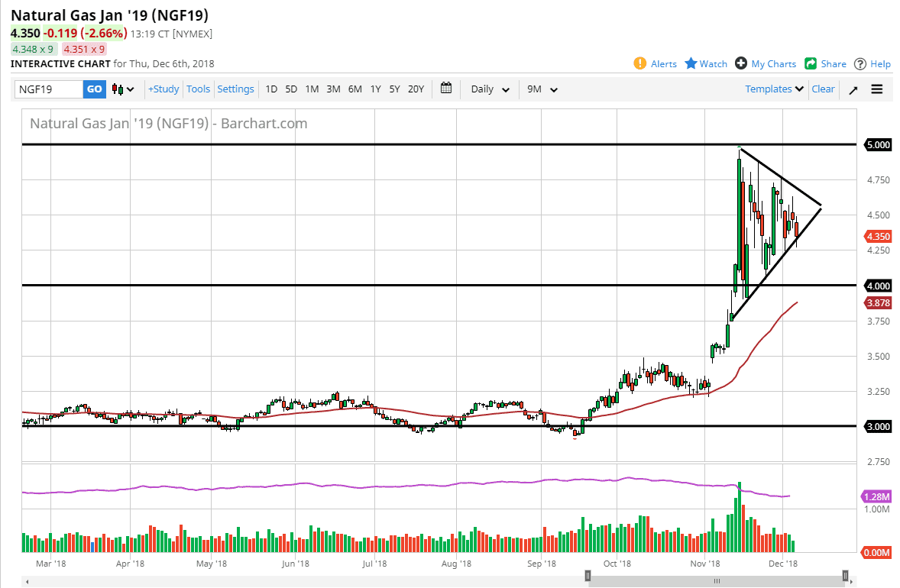Image resolution: width=900 pixels, height=588 pixels.
Task: Click the Help question mark icon
Action: pyautogui.click(x=860, y=63)
